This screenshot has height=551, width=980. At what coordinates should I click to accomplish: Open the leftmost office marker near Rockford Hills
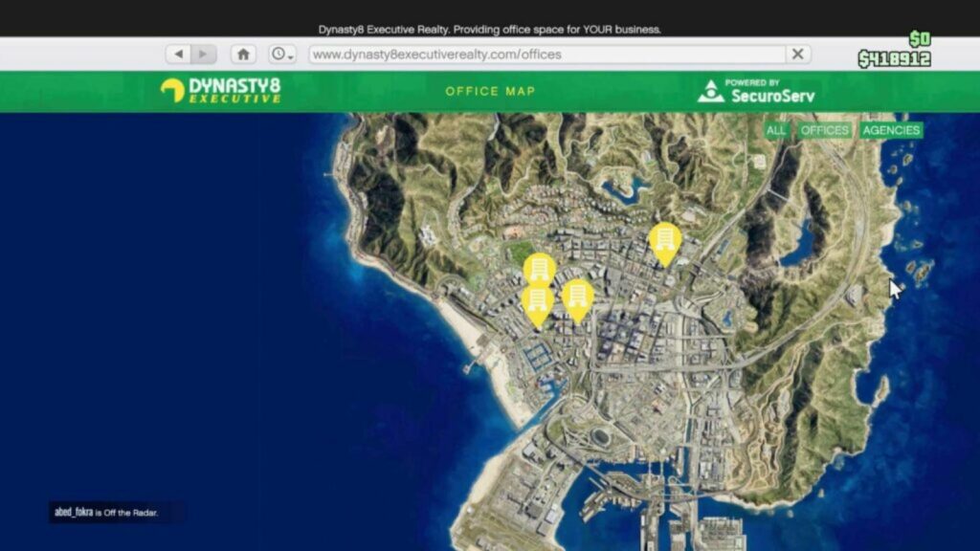click(537, 270)
